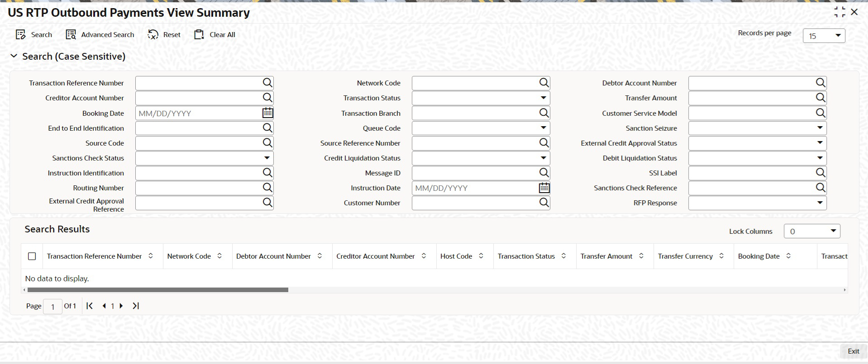Sort by Debtor Account Number column
868x364 pixels.
click(x=320, y=256)
